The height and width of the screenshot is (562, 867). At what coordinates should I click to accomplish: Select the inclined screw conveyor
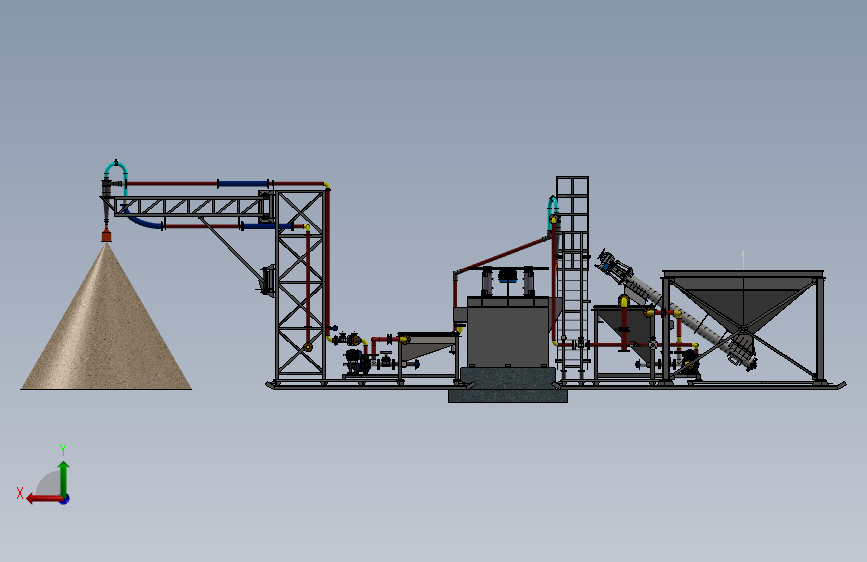677,310
